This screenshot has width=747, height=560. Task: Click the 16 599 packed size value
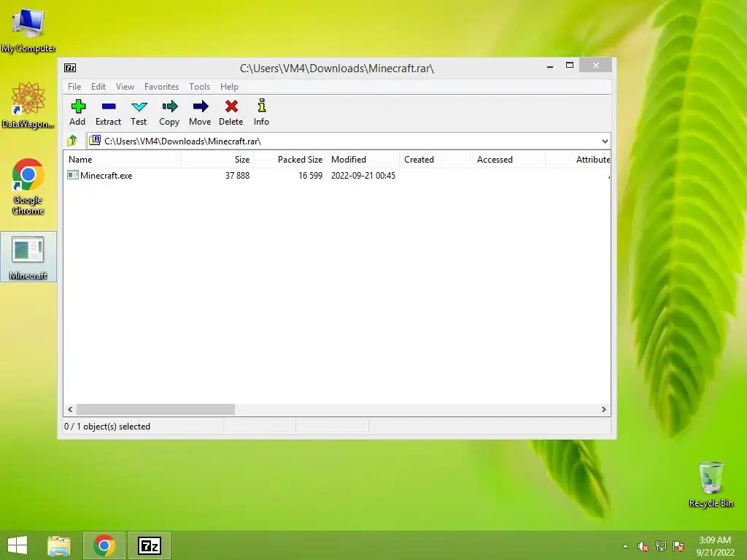[x=310, y=175]
